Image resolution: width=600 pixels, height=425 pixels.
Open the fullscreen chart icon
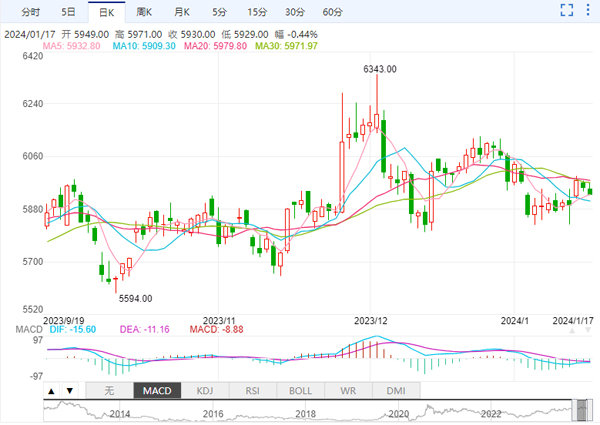pos(567,10)
